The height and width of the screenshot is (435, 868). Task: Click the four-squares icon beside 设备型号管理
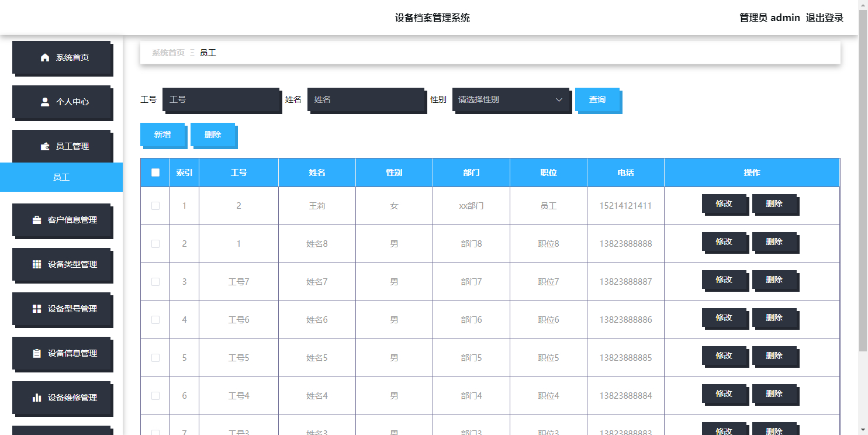(37, 309)
